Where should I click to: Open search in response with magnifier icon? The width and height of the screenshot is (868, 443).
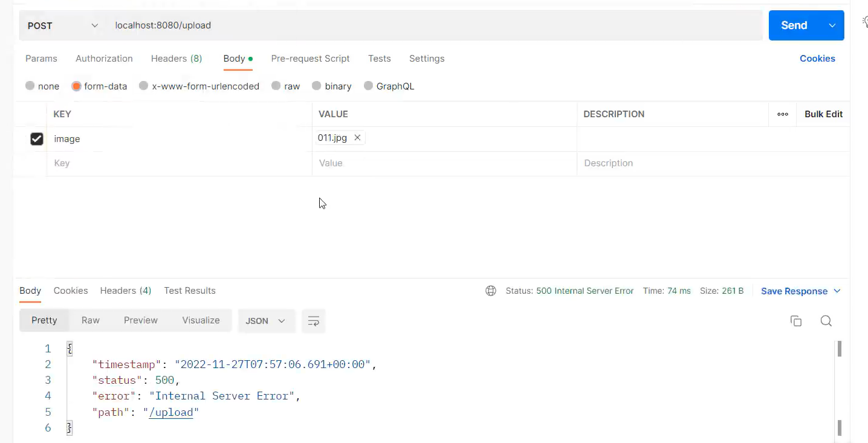(x=826, y=321)
